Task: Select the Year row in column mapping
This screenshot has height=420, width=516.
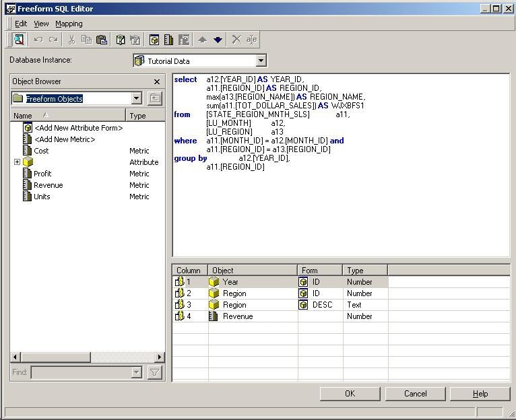Action: pos(230,282)
